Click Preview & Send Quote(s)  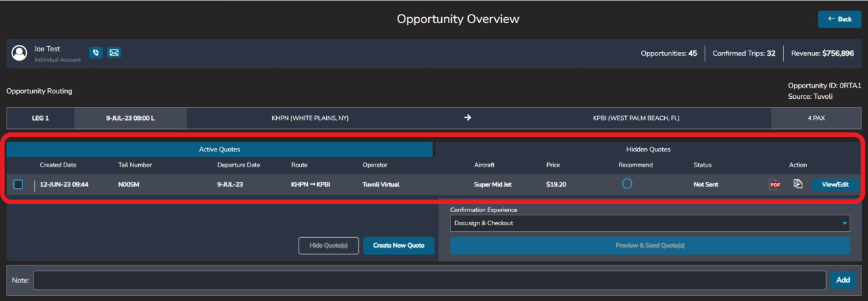pyautogui.click(x=650, y=246)
